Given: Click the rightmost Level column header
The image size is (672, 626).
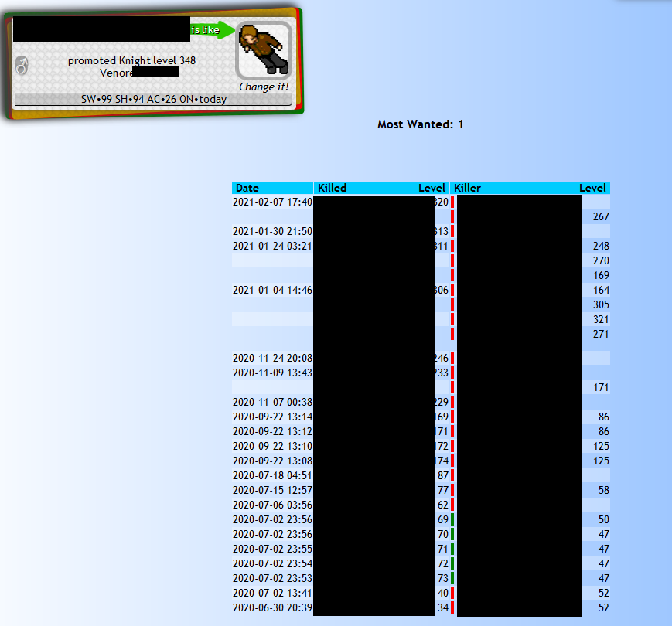Looking at the screenshot, I should (592, 188).
